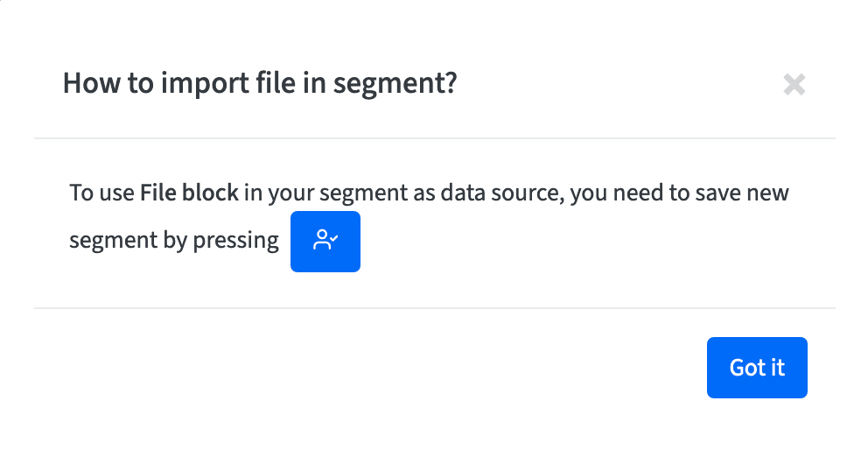Click the word "segment?" in the title

coord(395,85)
